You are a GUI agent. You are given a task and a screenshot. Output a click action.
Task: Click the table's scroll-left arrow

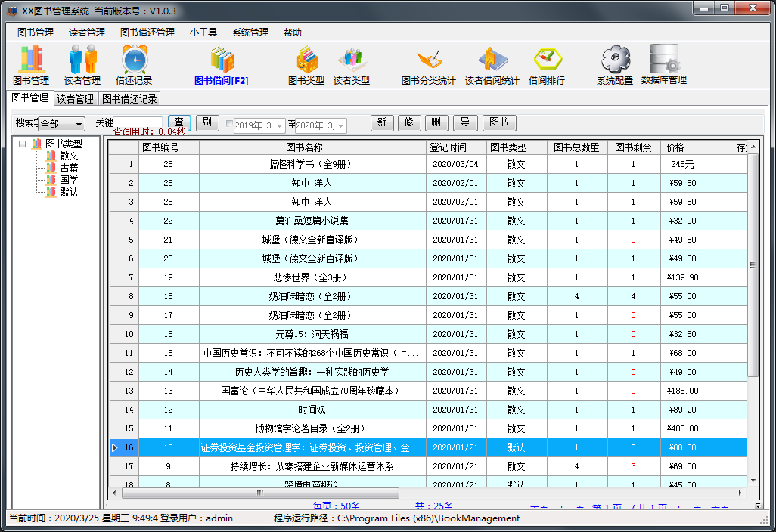[114, 493]
